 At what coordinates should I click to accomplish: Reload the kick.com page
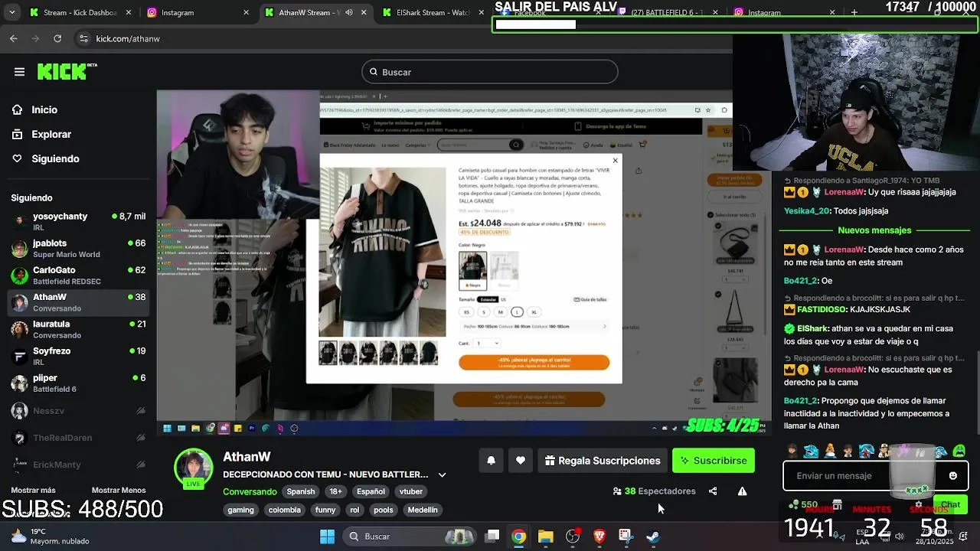(57, 38)
